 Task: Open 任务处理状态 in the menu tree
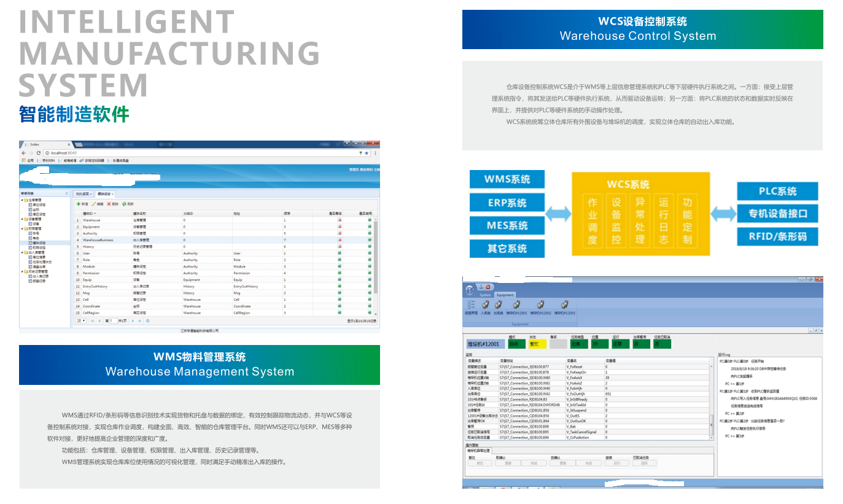point(40,262)
